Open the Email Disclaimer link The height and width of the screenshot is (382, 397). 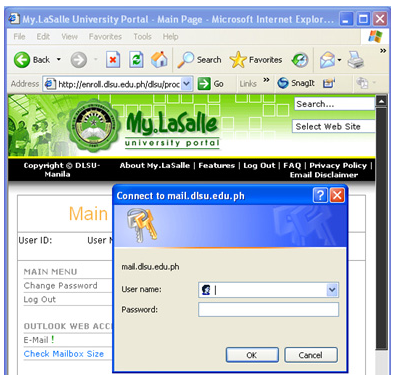coord(324,175)
